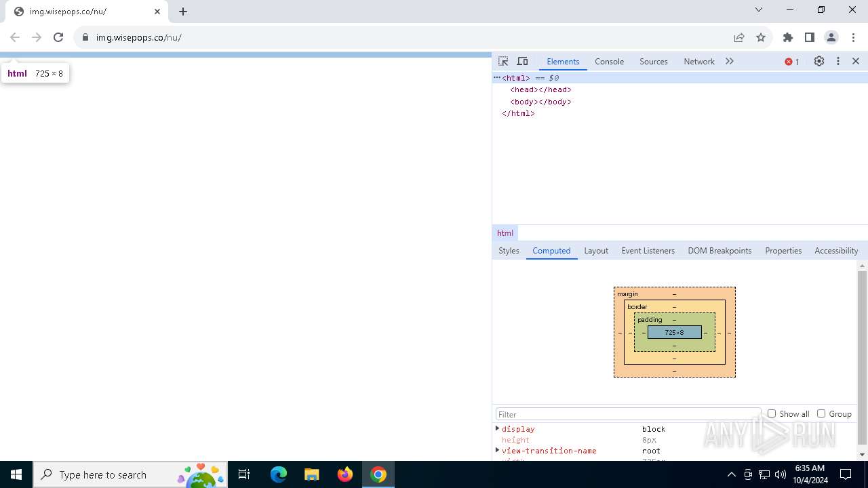Launch Firefox from taskbar

(345, 474)
